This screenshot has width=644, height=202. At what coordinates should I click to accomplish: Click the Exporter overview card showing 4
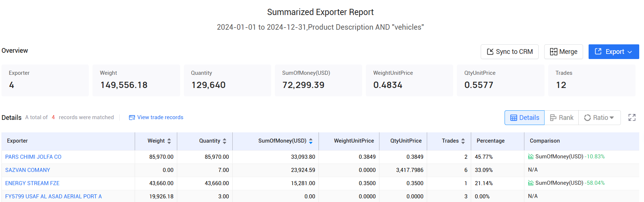45,80
